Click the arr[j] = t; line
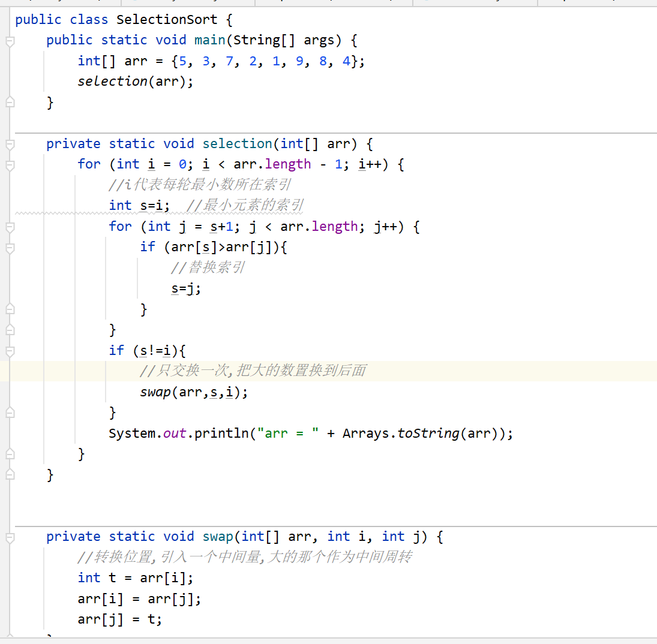657x644 pixels. click(120, 619)
